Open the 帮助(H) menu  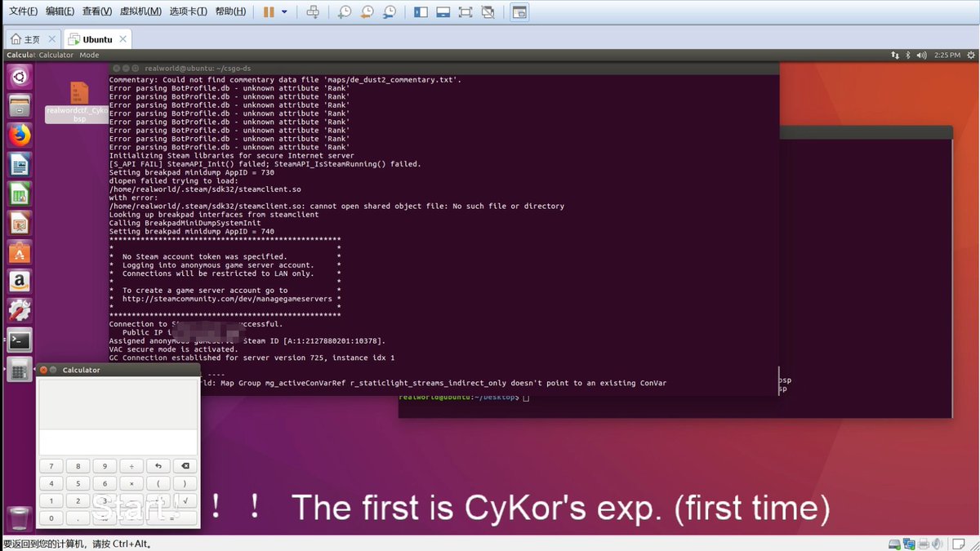[230, 11]
